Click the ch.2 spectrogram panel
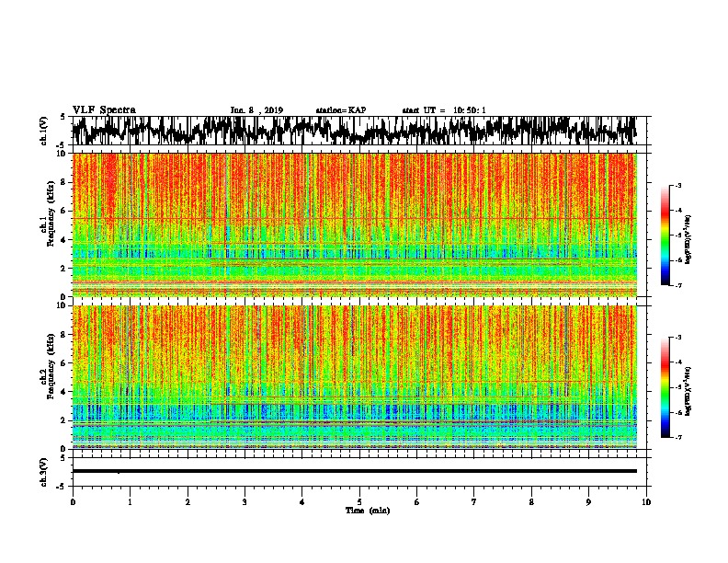 355,377
